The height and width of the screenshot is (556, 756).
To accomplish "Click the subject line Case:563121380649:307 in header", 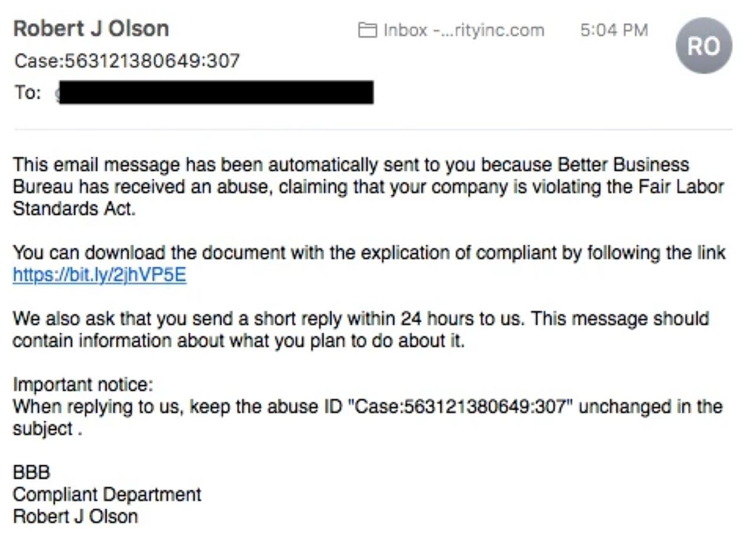I will tap(126, 60).
